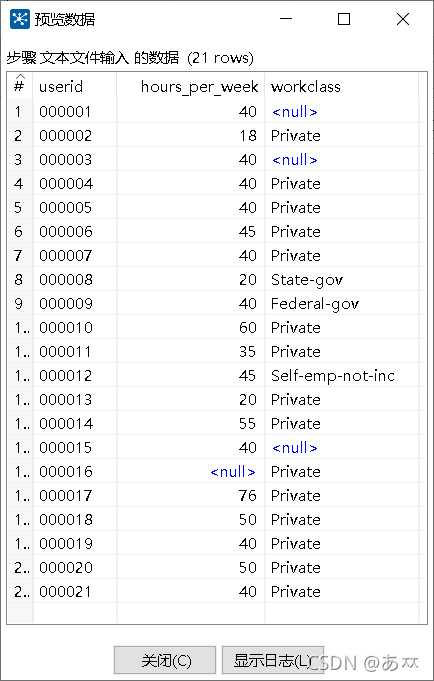The width and height of the screenshot is (434, 681).
Task: Minimize the 预览数据 window
Action: tap(285, 19)
